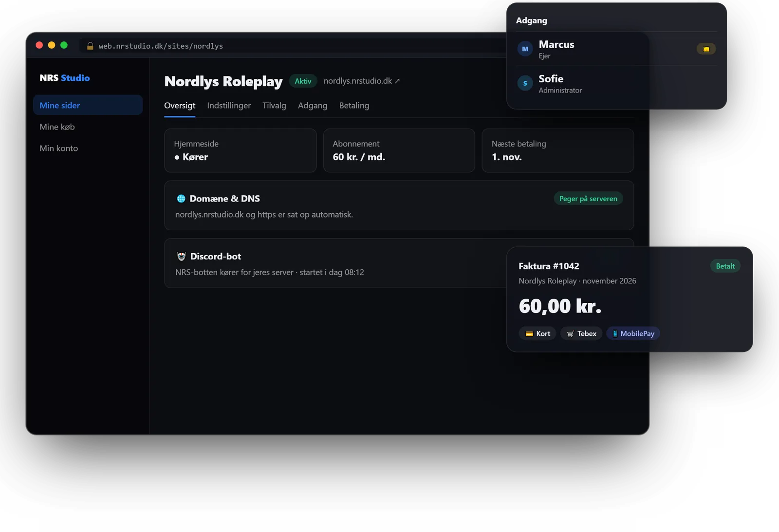Click the external link arrow after nordlys.nrstudio.dk
779x532 pixels.
coord(397,81)
